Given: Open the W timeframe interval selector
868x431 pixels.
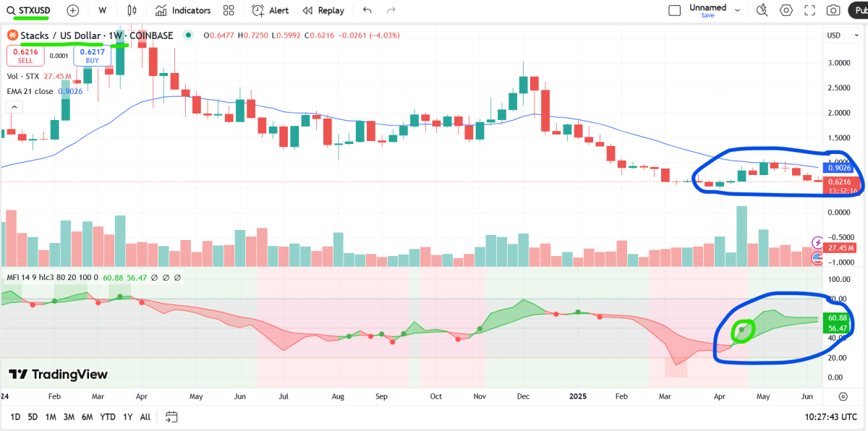Looking at the screenshot, I should click(x=103, y=10).
